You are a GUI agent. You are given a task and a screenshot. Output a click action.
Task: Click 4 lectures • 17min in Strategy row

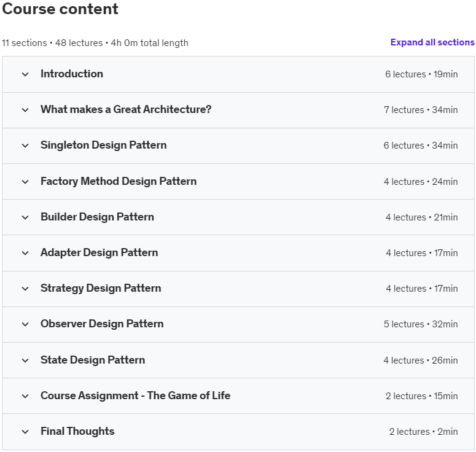pos(422,289)
